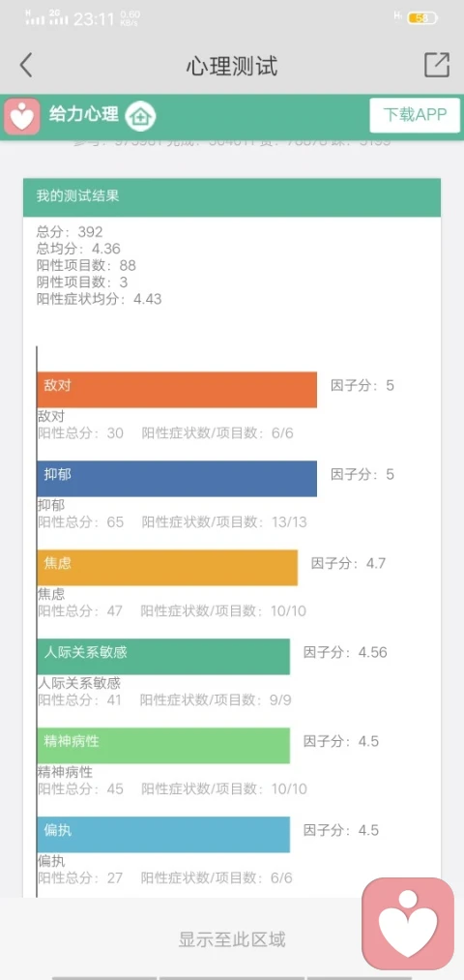Tap the floating pink heart app icon
Image resolution: width=464 pixels, height=980 pixels.
pos(408,924)
